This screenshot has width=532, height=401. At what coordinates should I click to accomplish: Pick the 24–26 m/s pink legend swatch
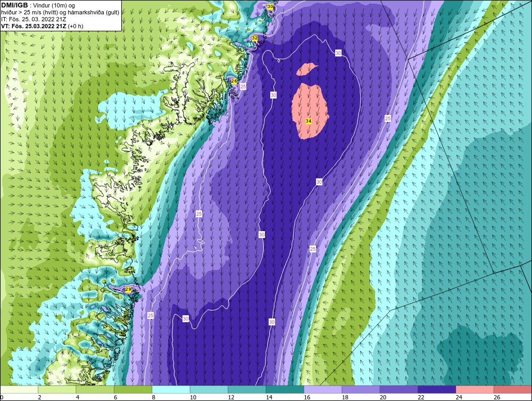point(475,389)
